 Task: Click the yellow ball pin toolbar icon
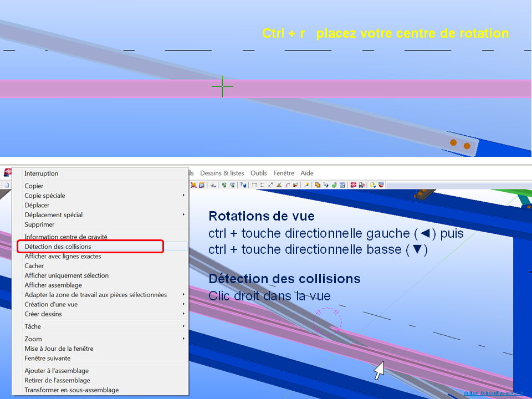(306, 185)
